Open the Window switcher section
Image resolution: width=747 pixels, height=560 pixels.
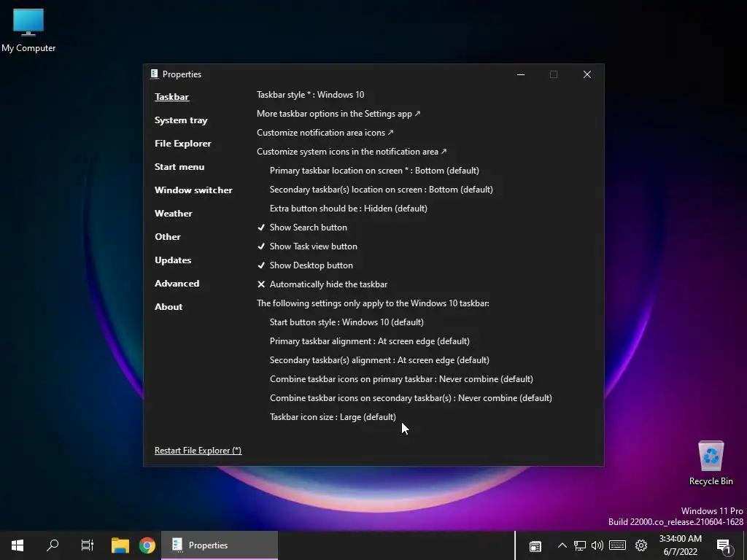[193, 190]
